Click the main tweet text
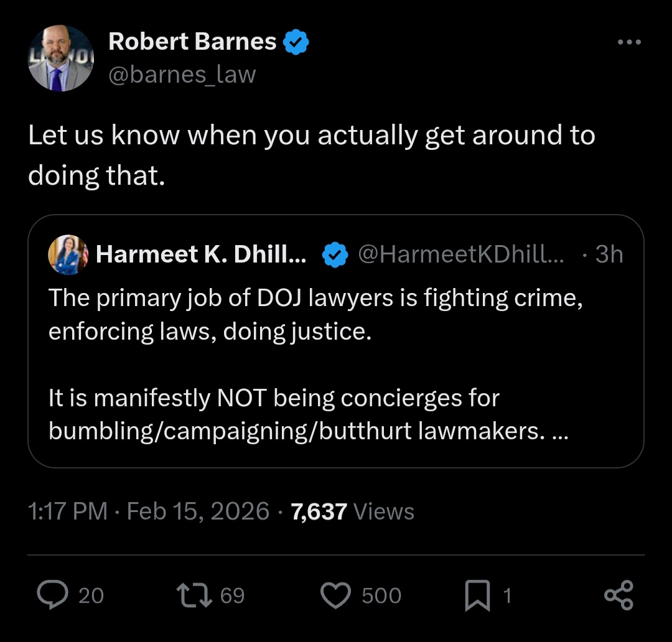The height and width of the screenshot is (642, 672). (x=311, y=156)
